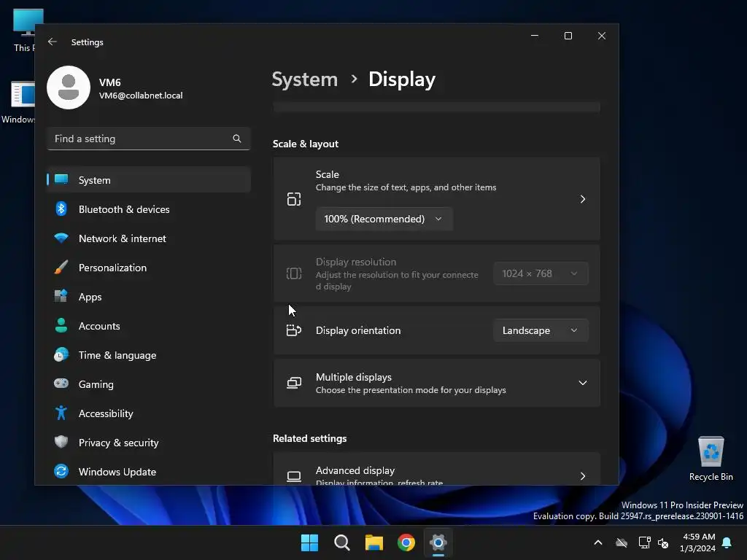Screen dimensions: 747x560
Task: Click the magnifier icon in Find a setting
Action: point(237,139)
